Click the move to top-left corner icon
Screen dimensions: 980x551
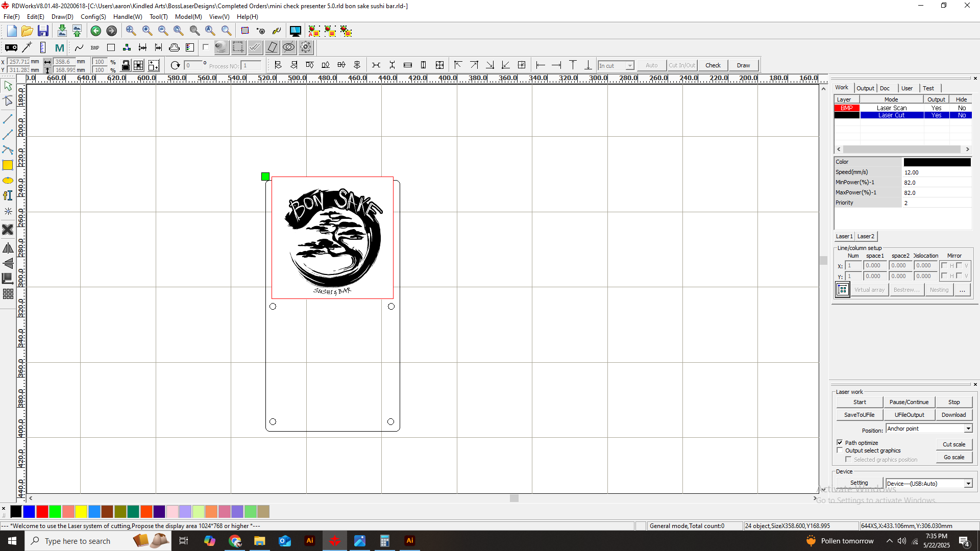(x=458, y=65)
